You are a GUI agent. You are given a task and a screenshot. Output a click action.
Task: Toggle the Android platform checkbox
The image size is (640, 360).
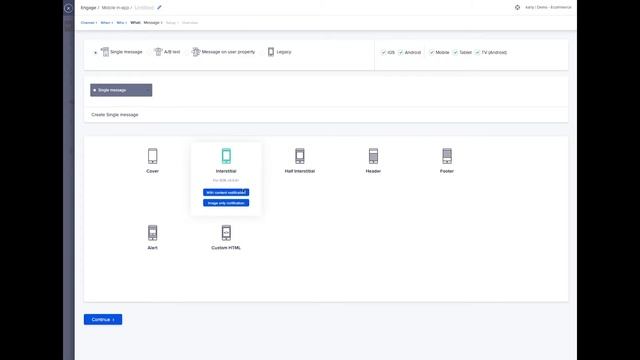(x=400, y=52)
